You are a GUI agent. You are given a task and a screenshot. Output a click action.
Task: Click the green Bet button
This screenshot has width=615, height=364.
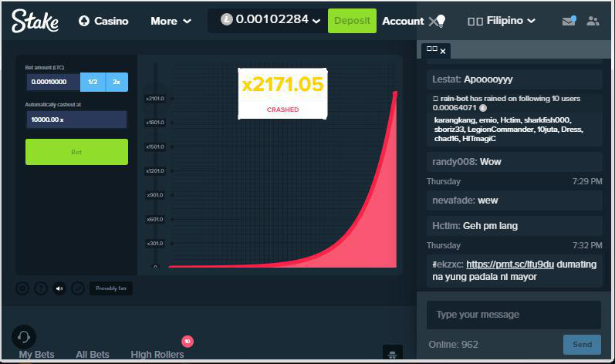tap(76, 152)
